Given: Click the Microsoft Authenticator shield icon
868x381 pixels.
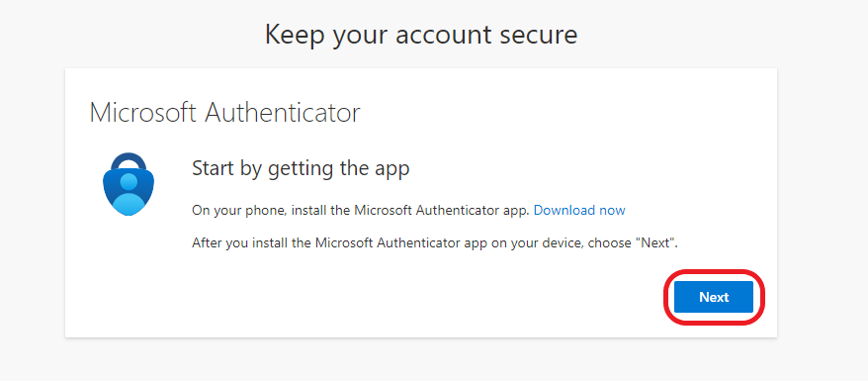Looking at the screenshot, I should coord(129,184).
